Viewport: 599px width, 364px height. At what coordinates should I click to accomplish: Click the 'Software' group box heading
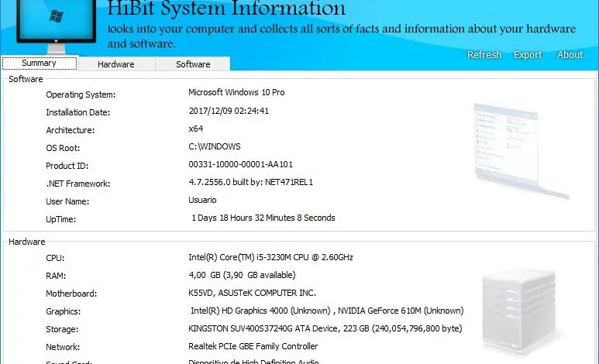(26, 79)
